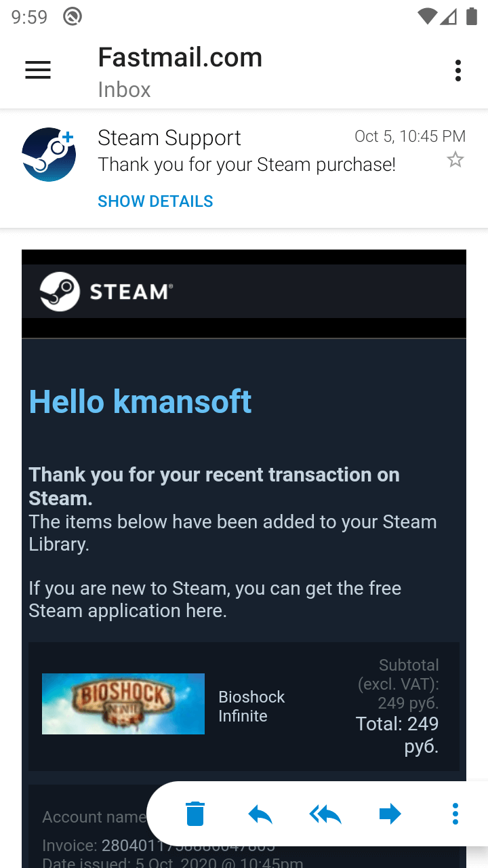
Task: Forward this email with arrow icon
Action: 390,813
